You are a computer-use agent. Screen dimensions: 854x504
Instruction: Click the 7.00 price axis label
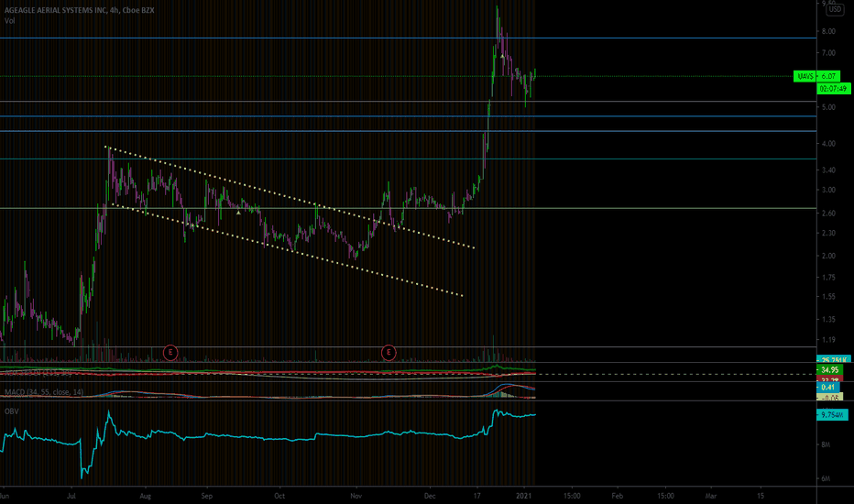point(828,53)
